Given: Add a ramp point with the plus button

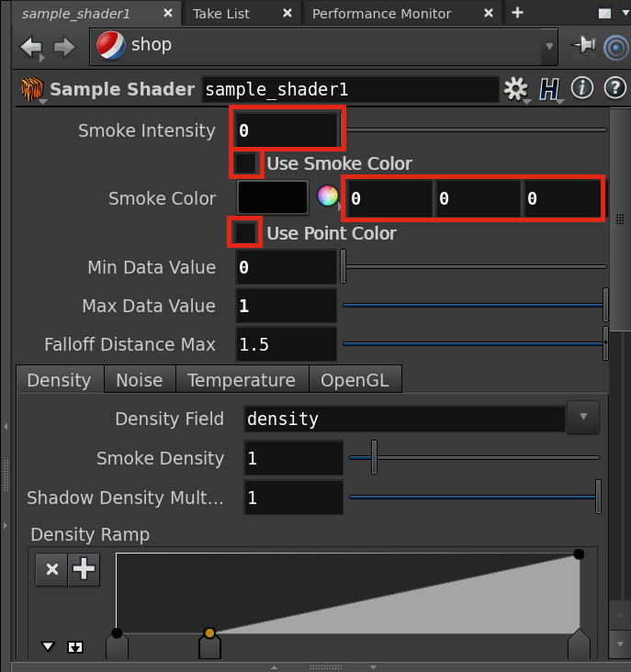Looking at the screenshot, I should 84,569.
